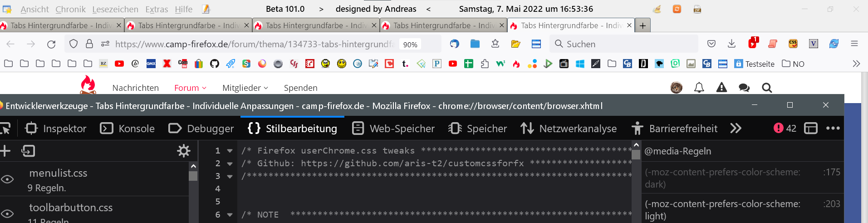Reload the current page
Viewport: 868px width, 223px height.
click(x=51, y=44)
